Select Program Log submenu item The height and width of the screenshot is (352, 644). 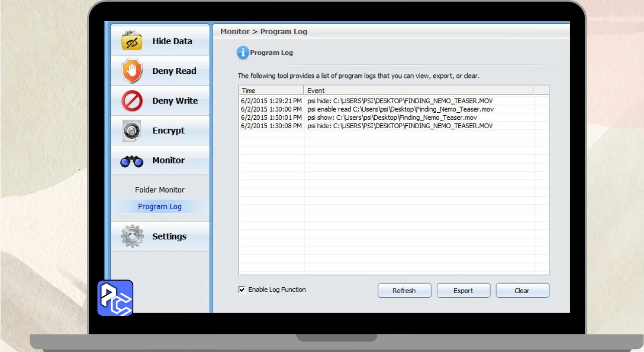(160, 206)
